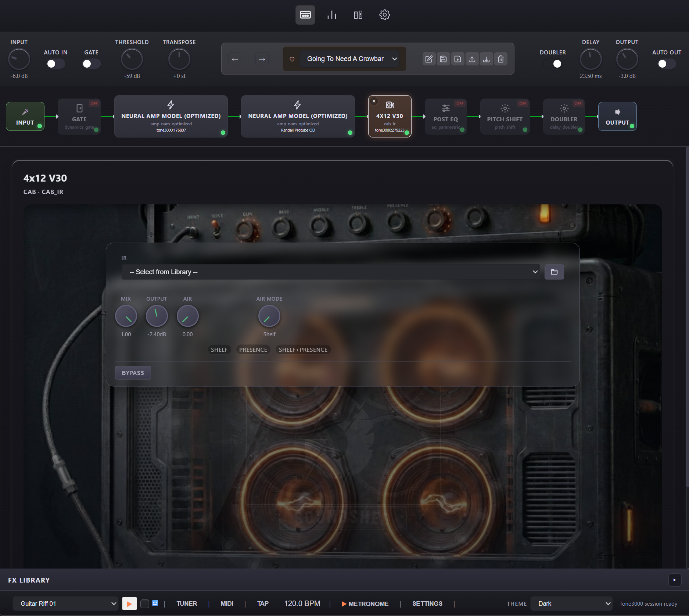Select SHELF+PRESENCE air mode
The width and height of the screenshot is (689, 616).
click(x=303, y=350)
